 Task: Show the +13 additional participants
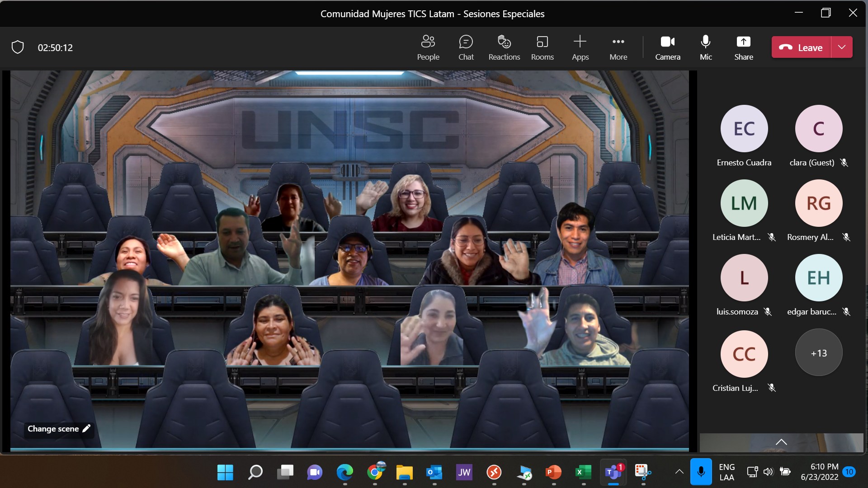point(818,353)
